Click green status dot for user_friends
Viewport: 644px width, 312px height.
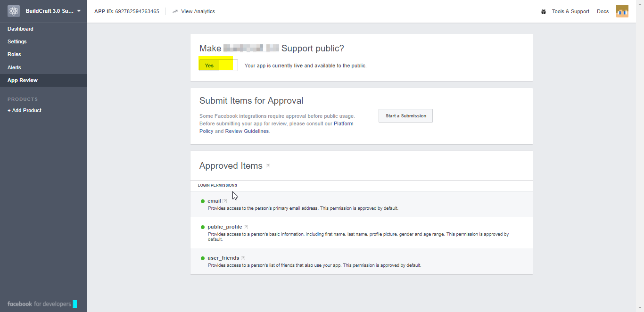pyautogui.click(x=203, y=258)
